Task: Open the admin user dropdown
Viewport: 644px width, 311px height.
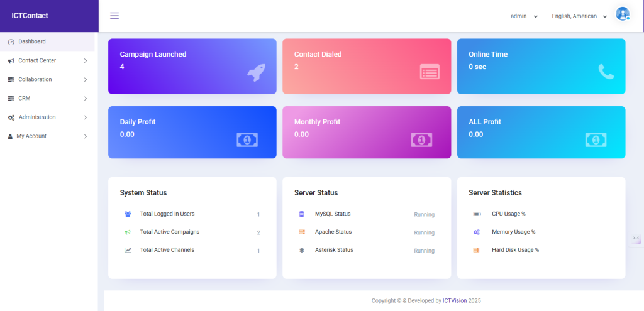Action: tap(524, 16)
